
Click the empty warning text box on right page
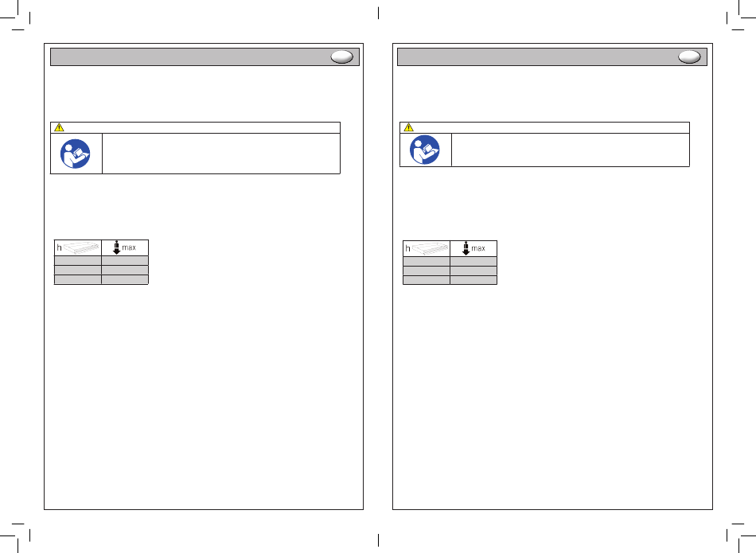[x=571, y=150]
